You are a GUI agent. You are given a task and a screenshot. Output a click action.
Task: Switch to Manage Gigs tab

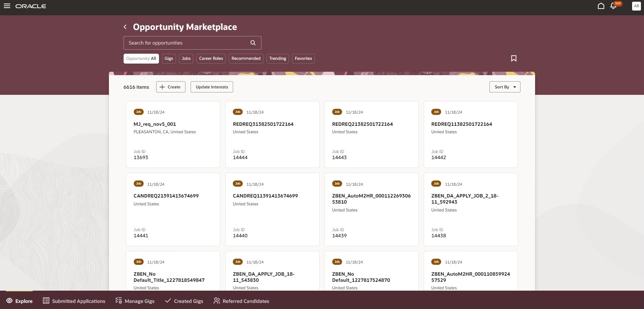135,301
